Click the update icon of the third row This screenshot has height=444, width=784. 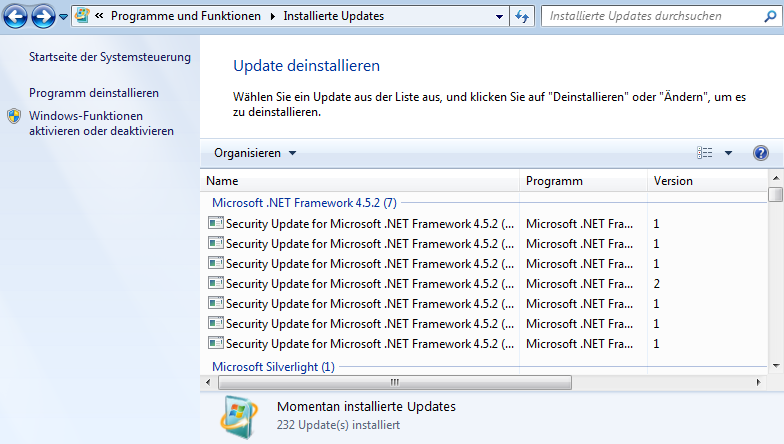tap(216, 263)
